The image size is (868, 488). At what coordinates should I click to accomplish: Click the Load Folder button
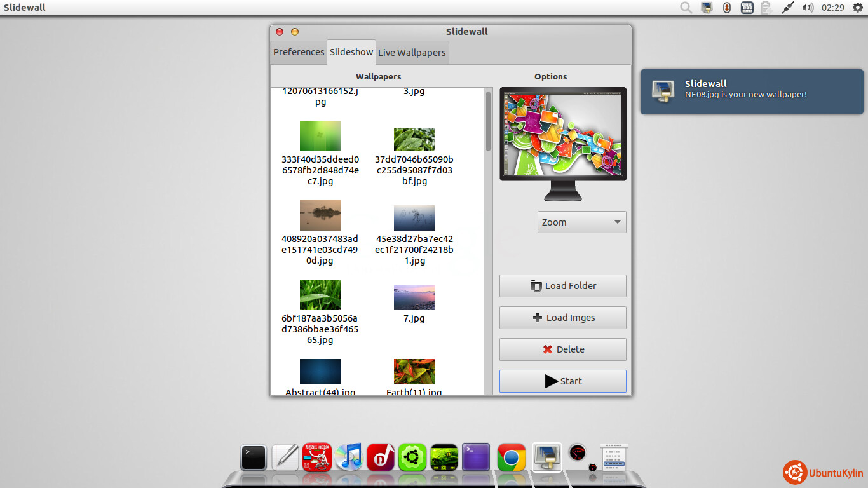pos(562,286)
